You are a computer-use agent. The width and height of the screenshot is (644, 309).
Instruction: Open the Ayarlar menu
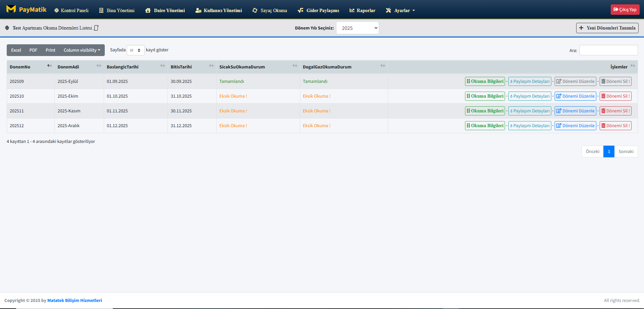401,10
